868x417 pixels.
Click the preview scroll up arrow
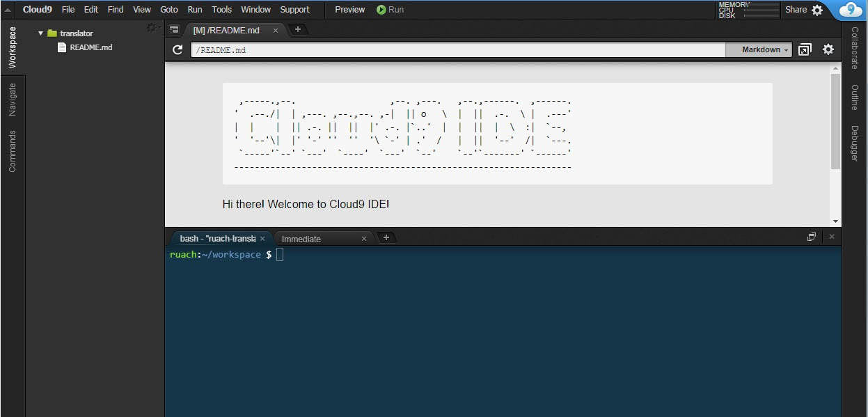[835, 68]
